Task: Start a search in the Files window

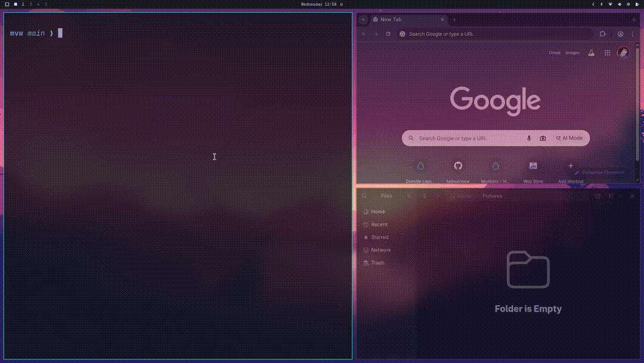Action: [364, 195]
